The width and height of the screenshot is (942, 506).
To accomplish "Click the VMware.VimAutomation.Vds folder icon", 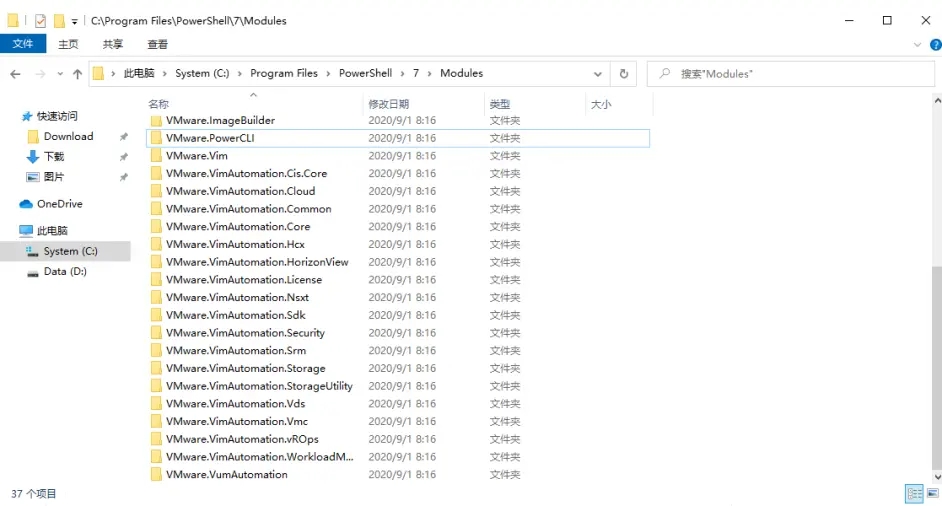I will click(x=156, y=404).
